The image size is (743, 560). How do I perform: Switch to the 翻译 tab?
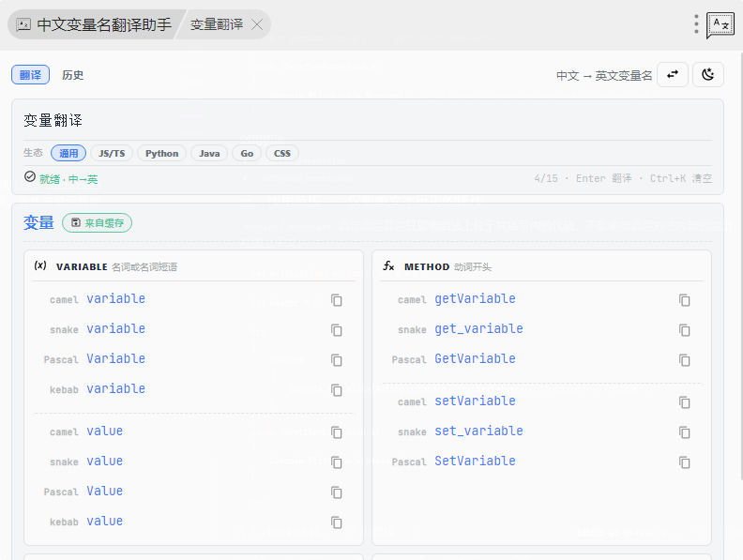[30, 75]
